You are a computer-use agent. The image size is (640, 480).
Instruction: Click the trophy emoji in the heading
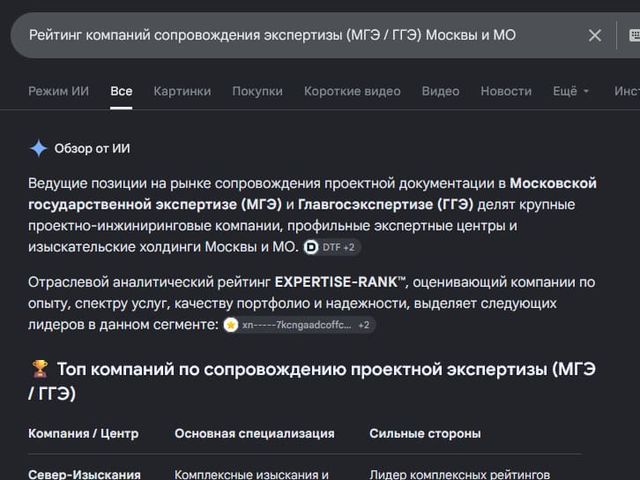[40, 369]
